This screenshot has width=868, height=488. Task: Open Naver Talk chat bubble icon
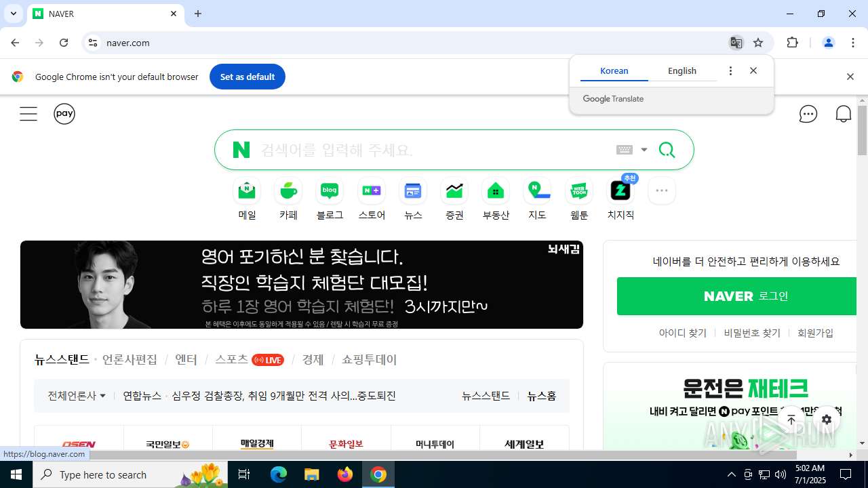click(808, 114)
